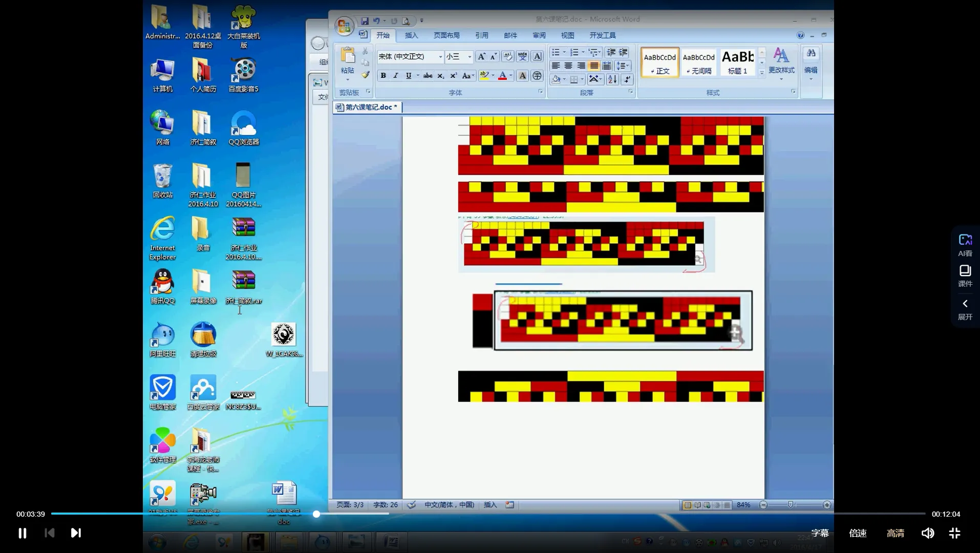Screen dimensions: 980x553
Task: Save the document with the floppy icon
Action: [365, 21]
